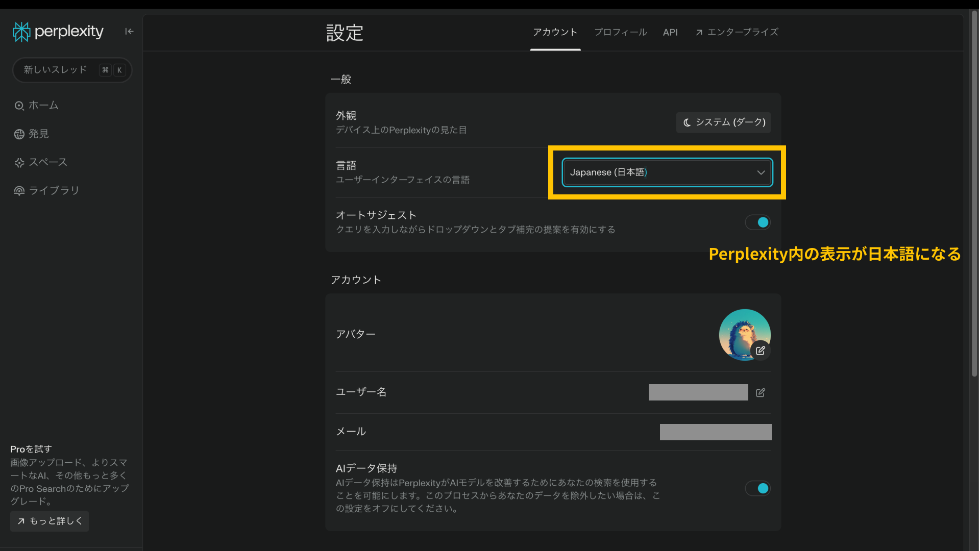Collapse the sidebar with the arrow icon
Screen dimensions: 980x551
tap(129, 31)
